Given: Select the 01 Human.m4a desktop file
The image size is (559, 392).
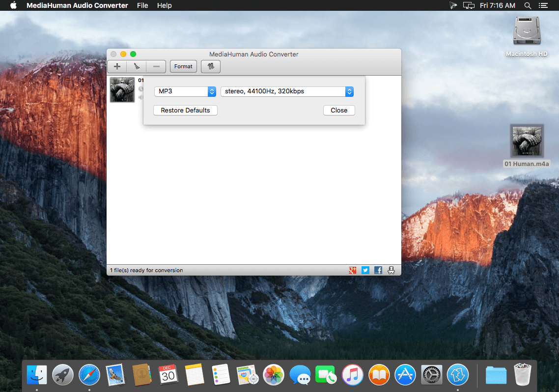Looking at the screenshot, I should [527, 146].
